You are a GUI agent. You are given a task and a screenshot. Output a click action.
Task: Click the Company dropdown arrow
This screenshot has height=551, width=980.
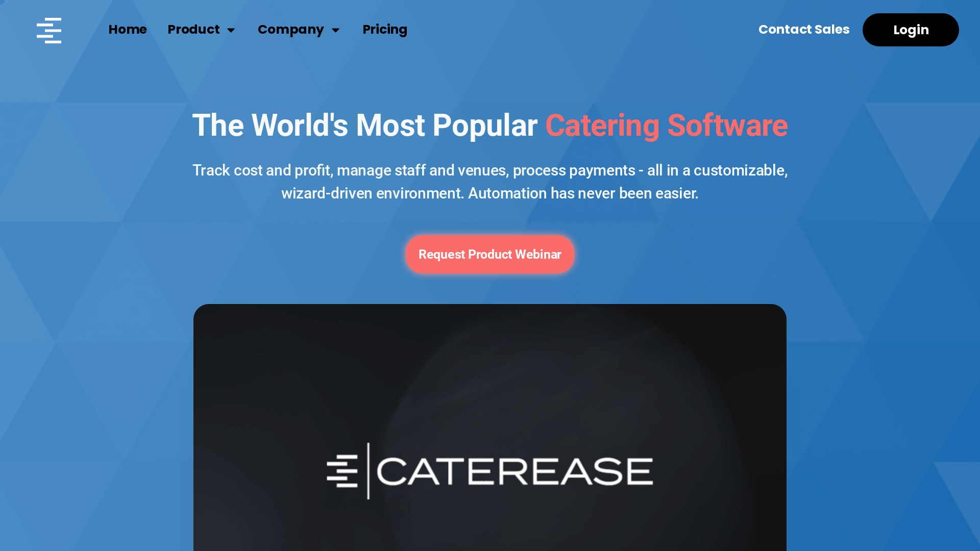336,30
